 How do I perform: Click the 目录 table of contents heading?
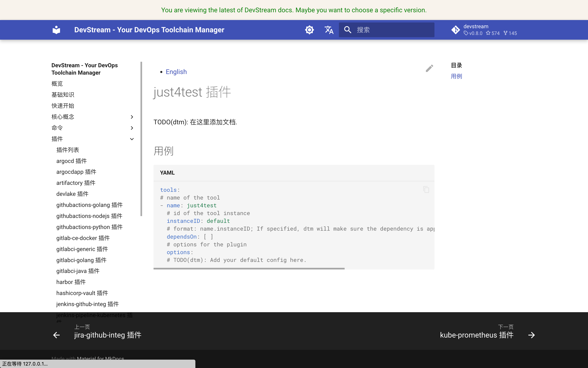456,65
